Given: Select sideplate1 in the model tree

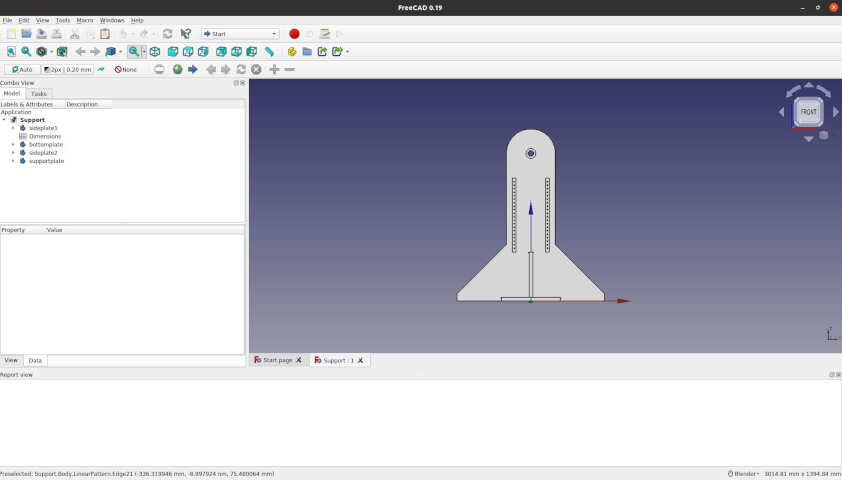Looking at the screenshot, I should 43,128.
